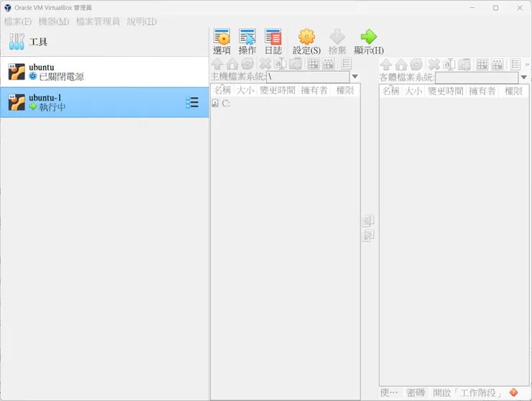Rename selected item in host pane
532x401 pixels.
(x=280, y=64)
